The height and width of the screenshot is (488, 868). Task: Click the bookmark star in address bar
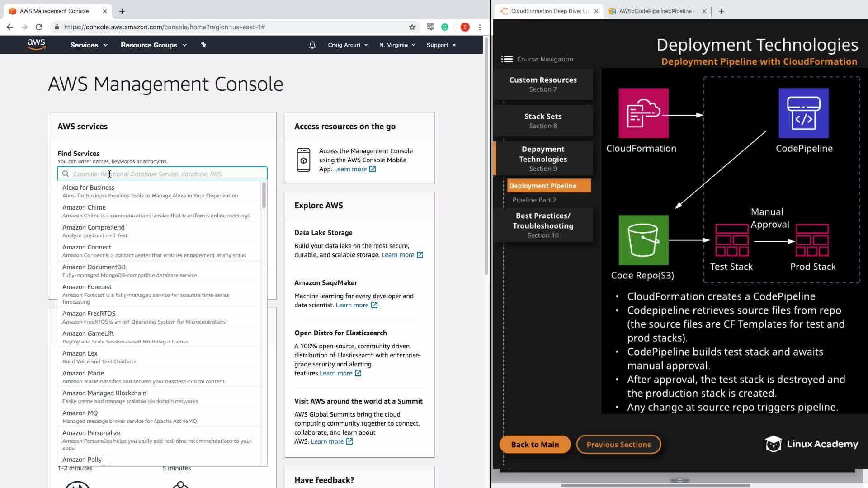click(412, 27)
